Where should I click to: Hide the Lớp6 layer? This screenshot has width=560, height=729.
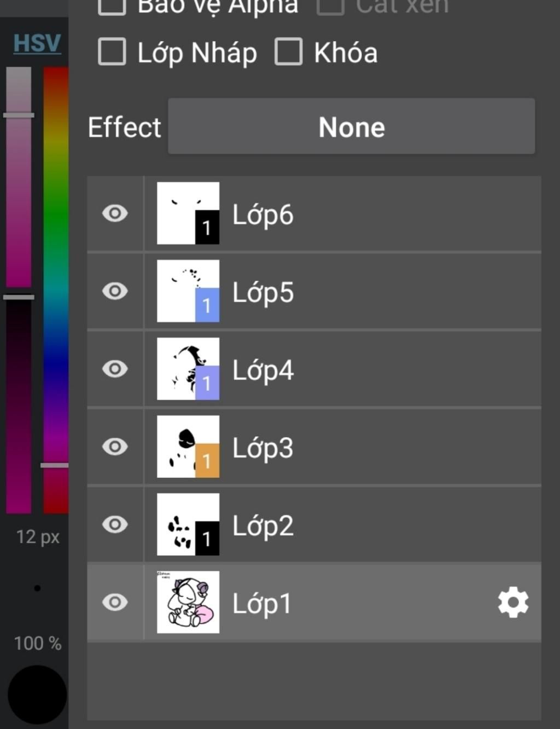point(115,213)
